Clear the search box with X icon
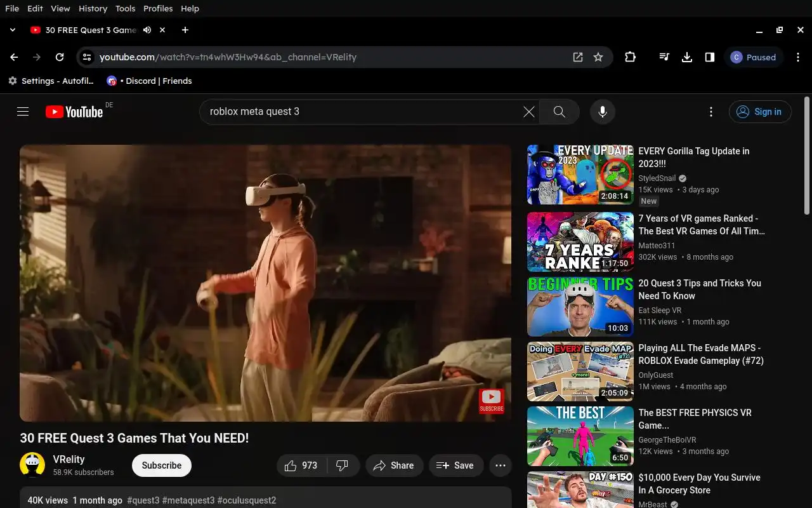This screenshot has height=508, width=812. 528,112
